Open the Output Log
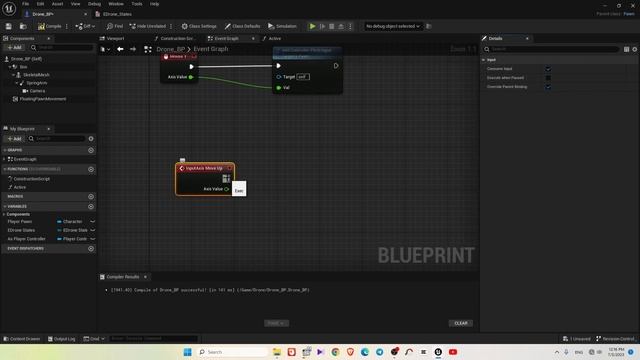Image resolution: width=640 pixels, height=360 pixels. (62, 339)
